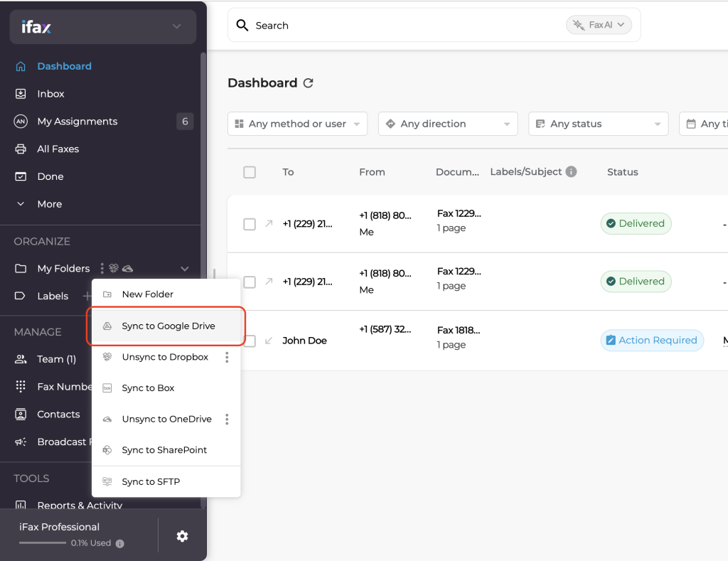
Task: Click Action Required status badge
Action: pos(652,341)
